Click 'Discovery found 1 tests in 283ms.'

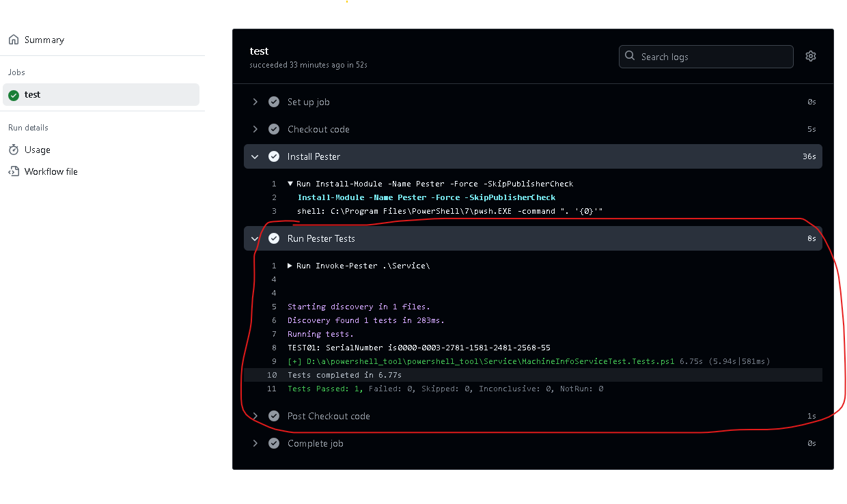click(x=366, y=320)
